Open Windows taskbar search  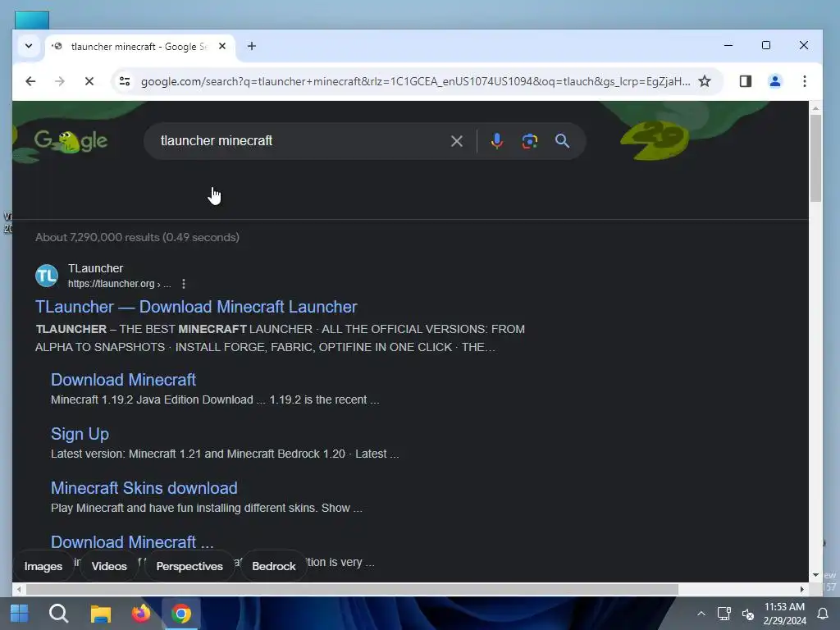coord(59,614)
